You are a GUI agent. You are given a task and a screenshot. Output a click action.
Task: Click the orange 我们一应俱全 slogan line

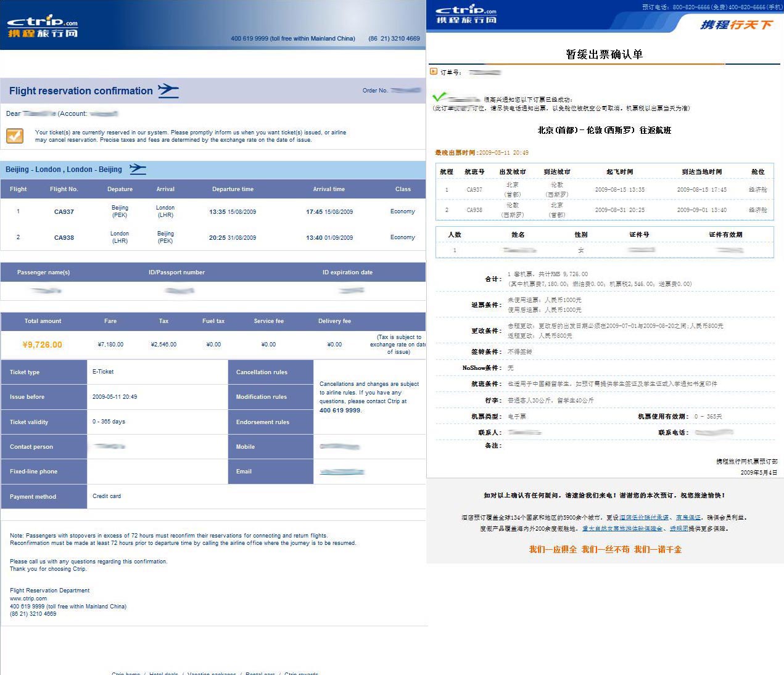(605, 549)
